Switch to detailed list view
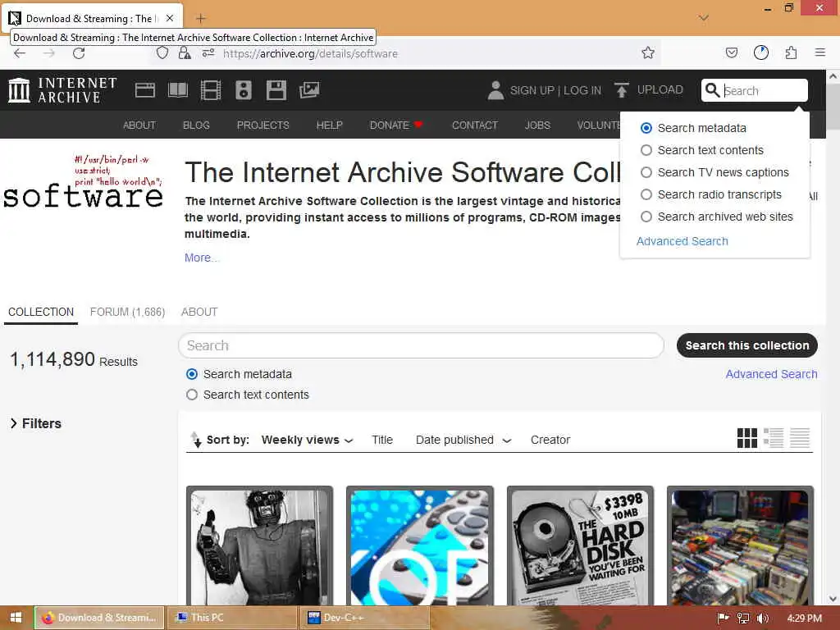 [773, 438]
